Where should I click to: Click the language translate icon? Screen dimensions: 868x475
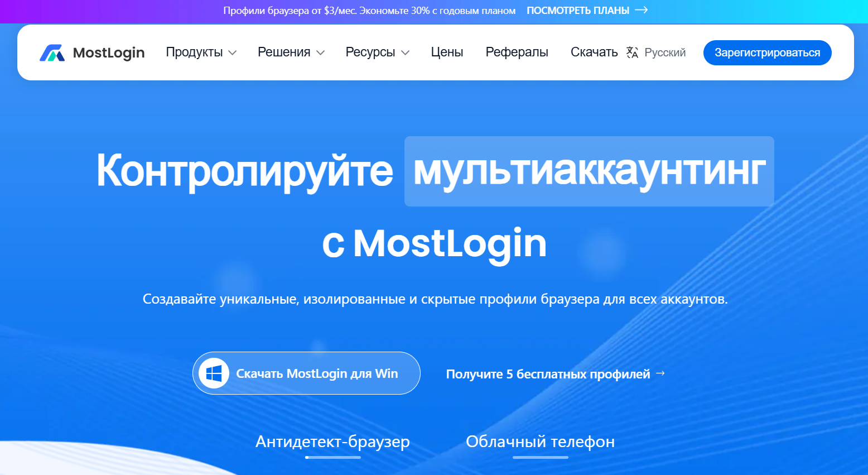tap(632, 52)
